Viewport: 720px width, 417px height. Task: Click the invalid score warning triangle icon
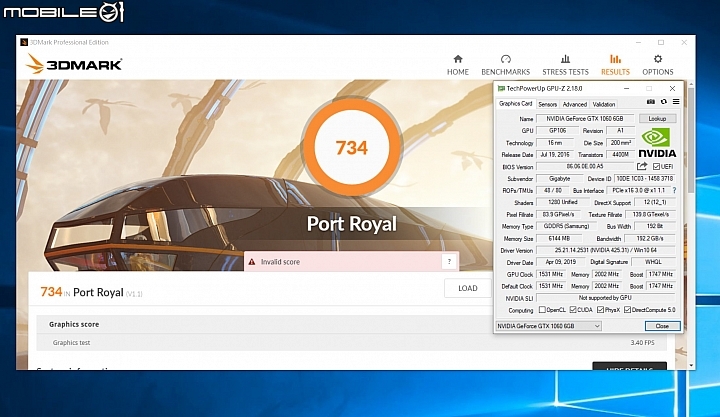tap(252, 262)
